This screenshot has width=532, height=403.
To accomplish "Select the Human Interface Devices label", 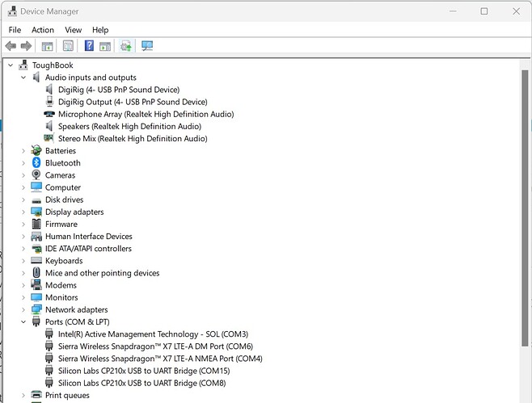I will 89,236.
